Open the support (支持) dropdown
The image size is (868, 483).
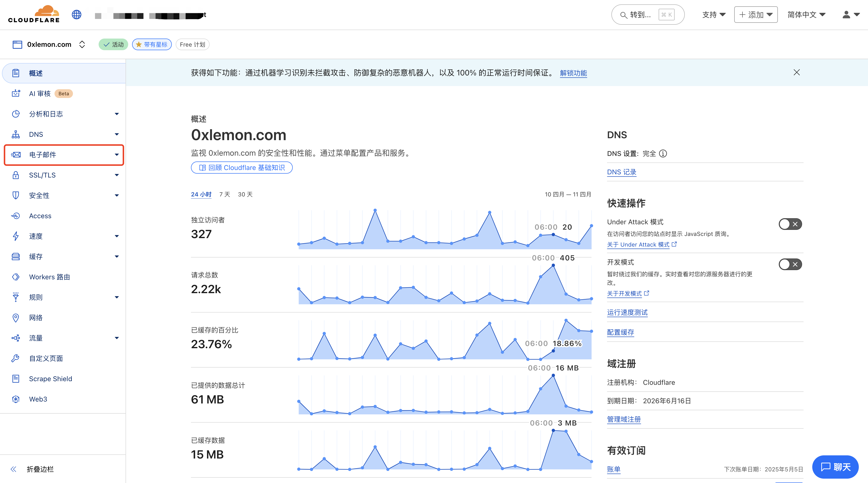tap(714, 15)
